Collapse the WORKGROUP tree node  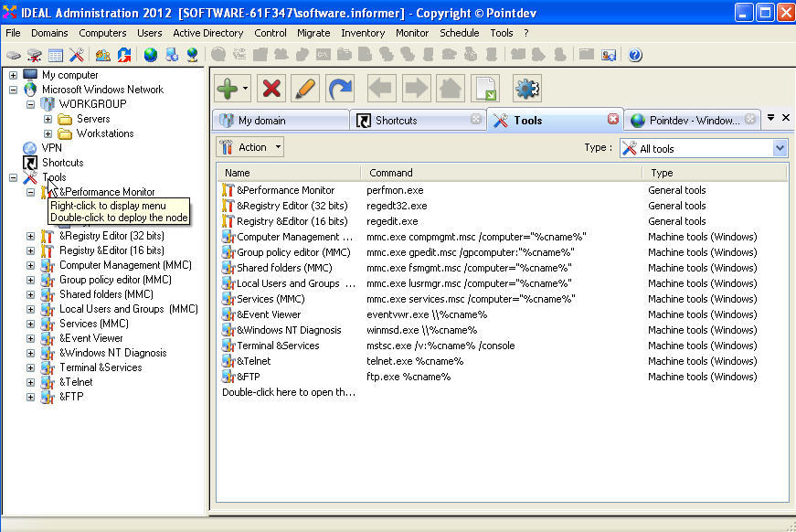[x=30, y=104]
